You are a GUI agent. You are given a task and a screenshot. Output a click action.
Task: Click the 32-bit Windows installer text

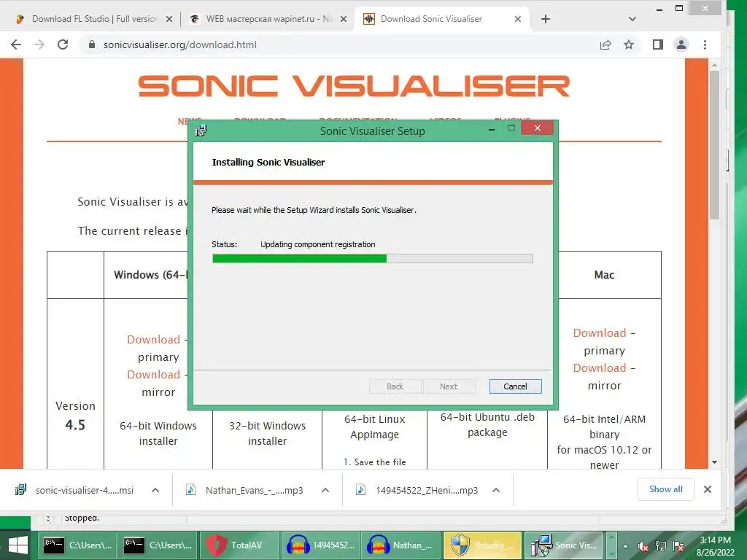[267, 433]
